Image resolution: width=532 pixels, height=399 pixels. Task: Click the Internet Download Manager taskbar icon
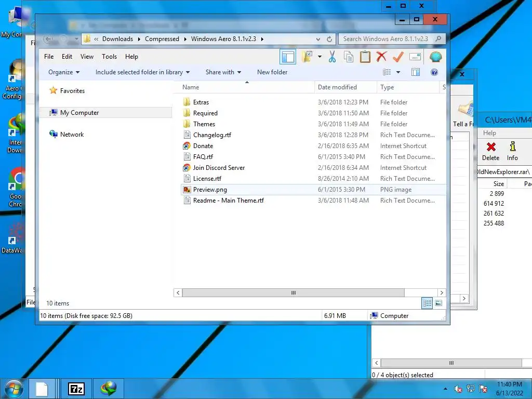[x=108, y=389]
